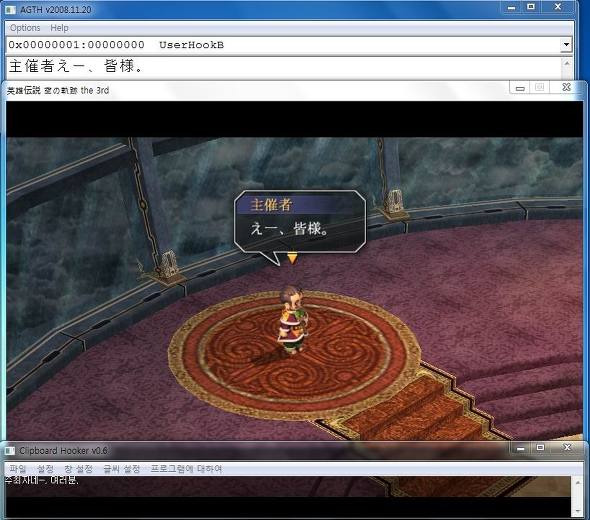Open the 창 설정 menu

click(78, 469)
